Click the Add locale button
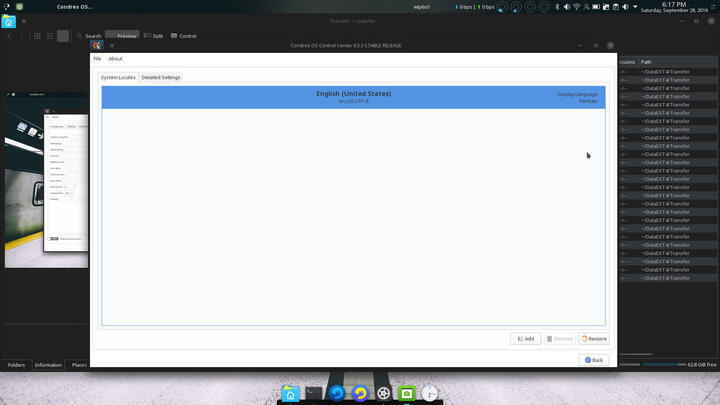The width and height of the screenshot is (720, 405). click(x=525, y=338)
